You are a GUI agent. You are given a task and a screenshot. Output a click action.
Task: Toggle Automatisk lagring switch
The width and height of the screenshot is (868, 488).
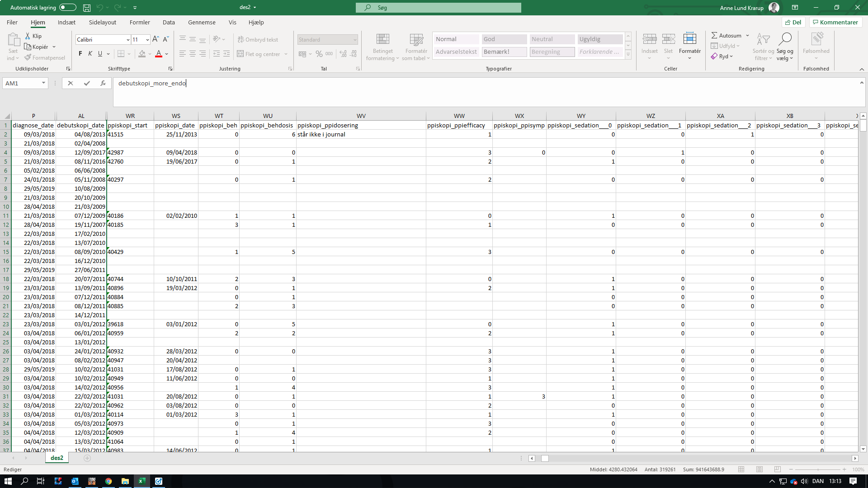point(67,8)
